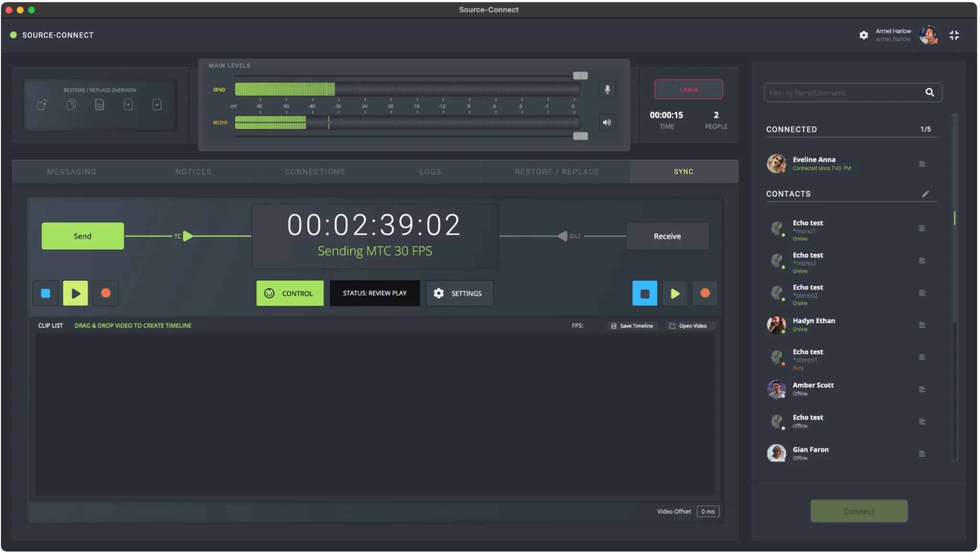Click Hadyn Ethan's avatar
This screenshot has height=553, width=980.
776,325
